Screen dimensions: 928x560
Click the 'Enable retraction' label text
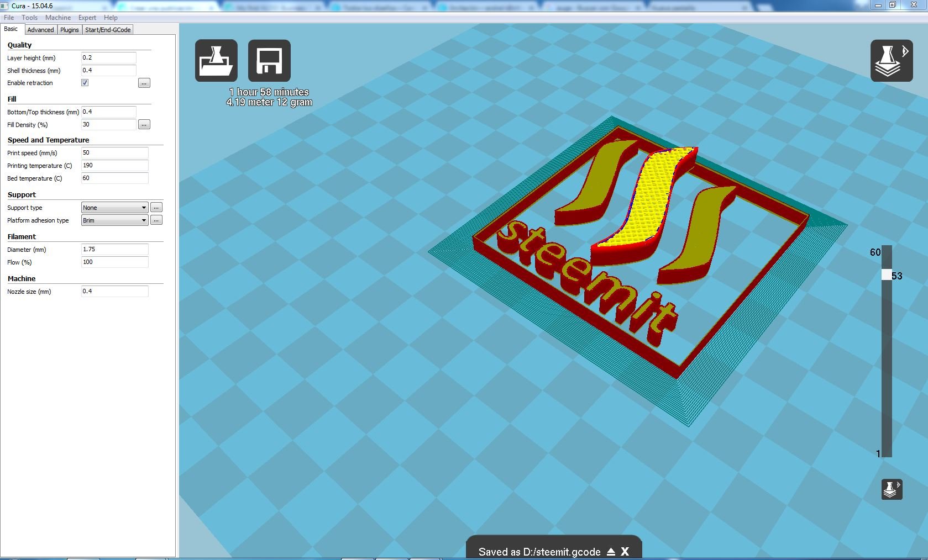30,83
